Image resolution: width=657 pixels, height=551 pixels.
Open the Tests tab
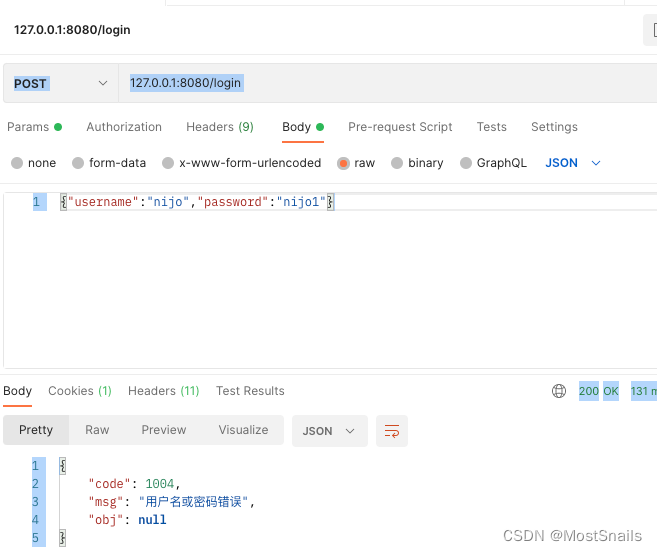coord(492,127)
